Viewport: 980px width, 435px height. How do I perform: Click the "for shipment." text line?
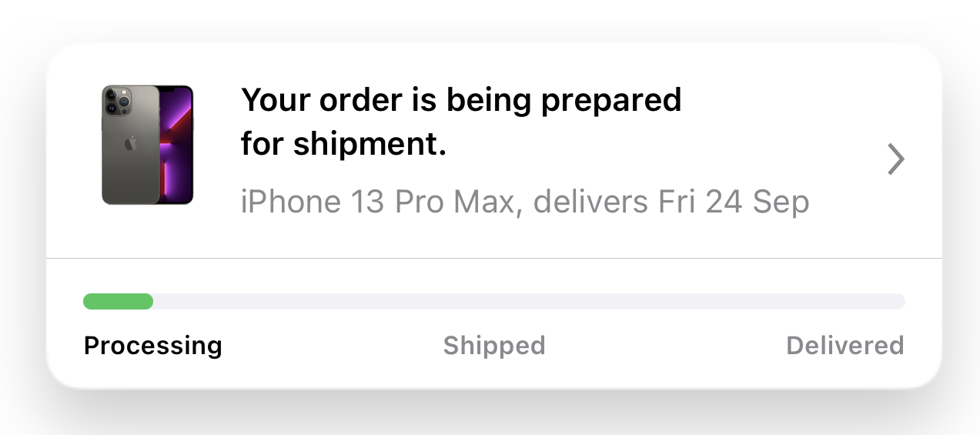click(x=343, y=144)
